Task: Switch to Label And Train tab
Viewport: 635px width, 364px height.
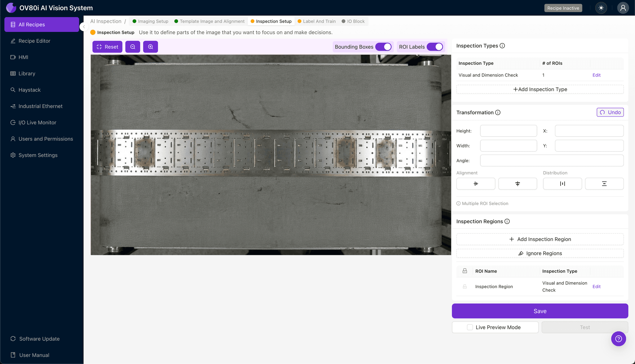Action: click(317, 21)
